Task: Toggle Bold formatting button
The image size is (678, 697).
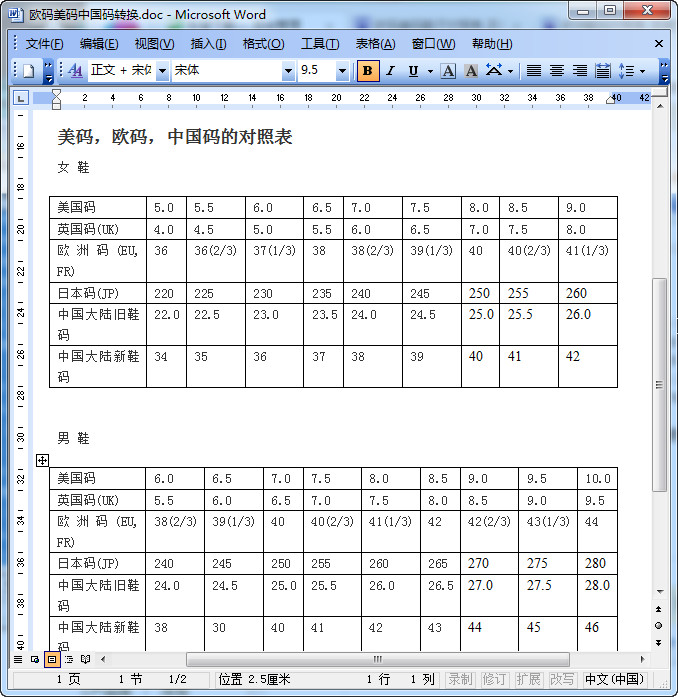Action: (368, 71)
